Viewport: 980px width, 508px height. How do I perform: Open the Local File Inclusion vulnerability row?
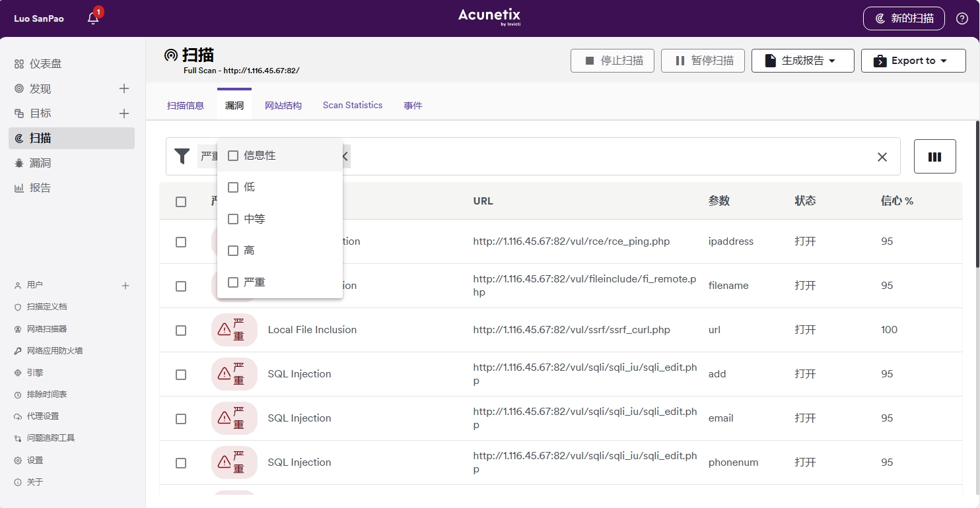coord(312,330)
